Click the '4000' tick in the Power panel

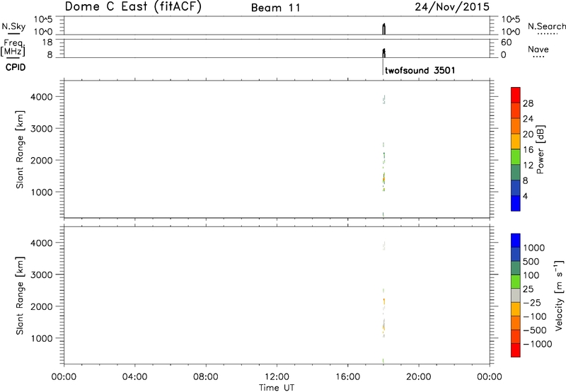pos(42,97)
